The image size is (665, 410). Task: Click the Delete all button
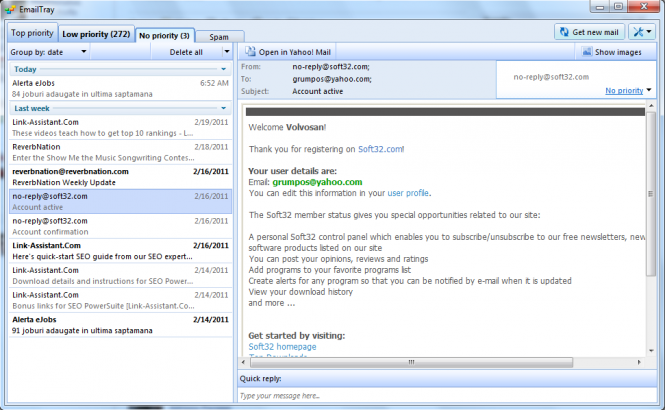pos(187,51)
